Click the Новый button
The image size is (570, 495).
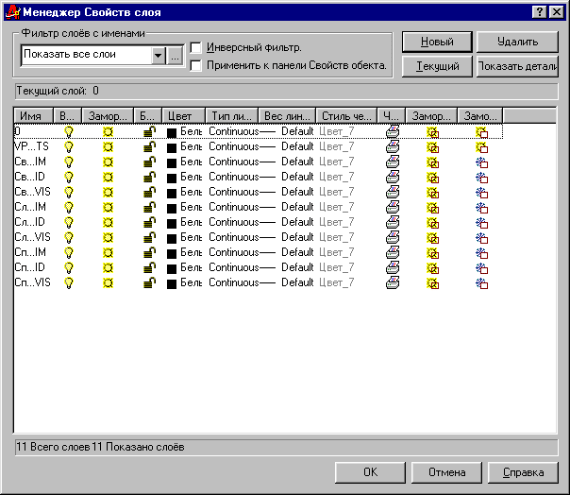pos(437,42)
